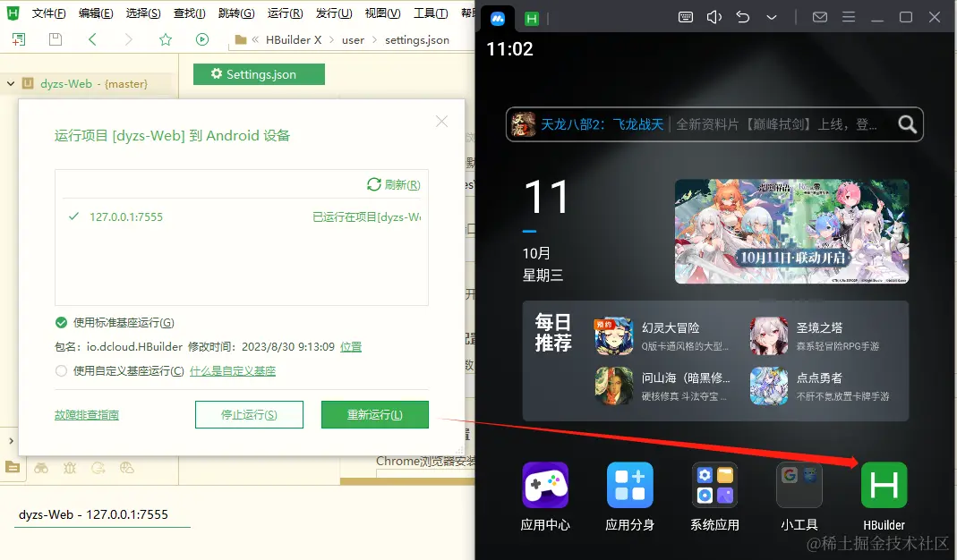The width and height of the screenshot is (957, 560).
Task: Click the emulator back arrow icon
Action: tap(743, 17)
